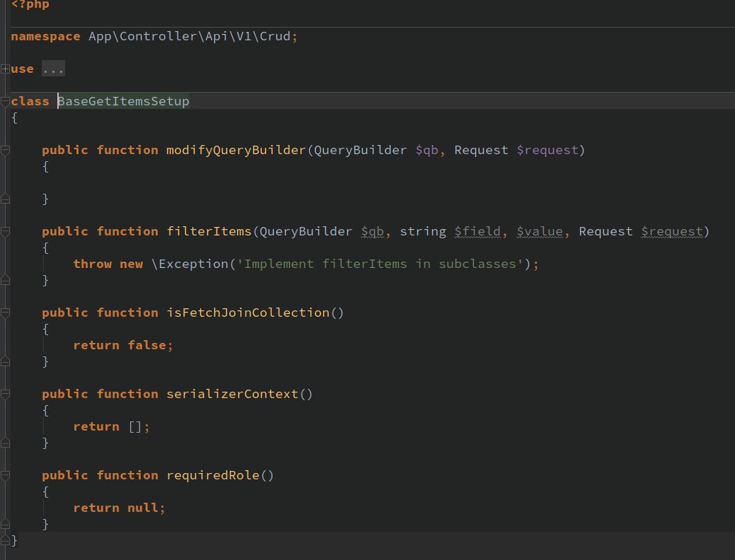Click the 'throw' keyword
Screen dimensions: 735x560
93,264
